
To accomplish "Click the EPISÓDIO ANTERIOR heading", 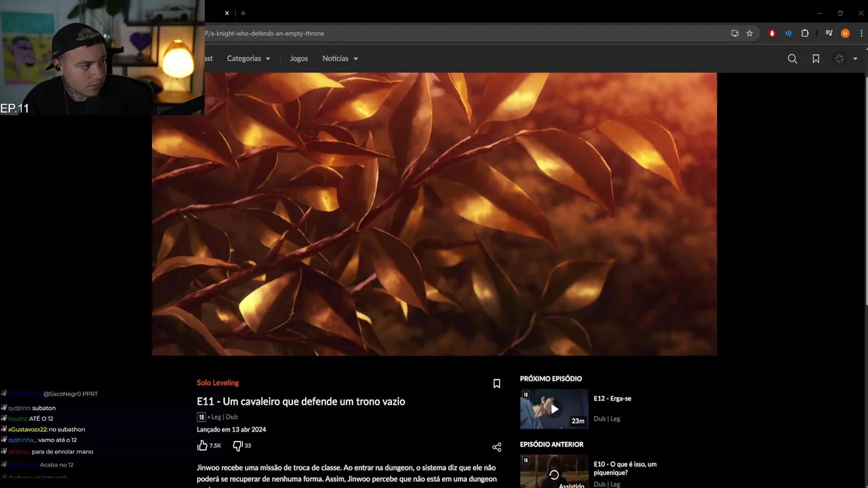I will tap(551, 445).
